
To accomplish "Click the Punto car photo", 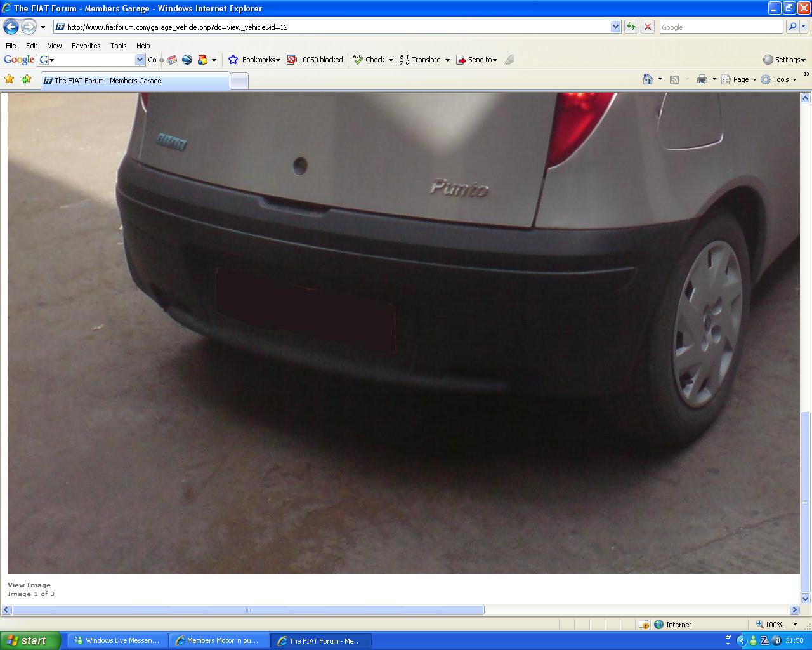I will tap(403, 333).
